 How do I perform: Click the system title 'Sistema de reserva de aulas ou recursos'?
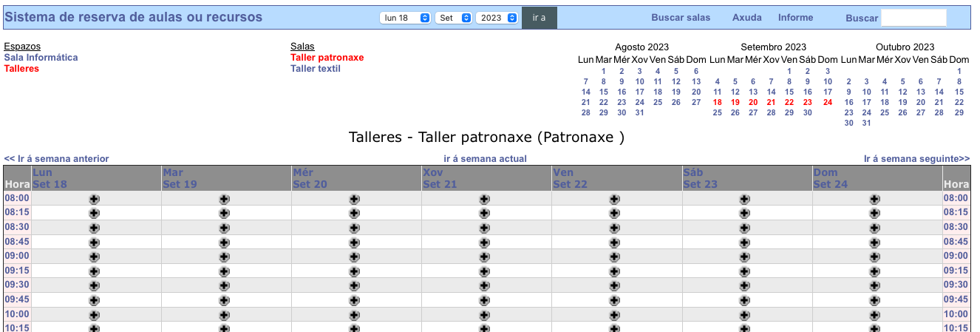[x=134, y=17]
